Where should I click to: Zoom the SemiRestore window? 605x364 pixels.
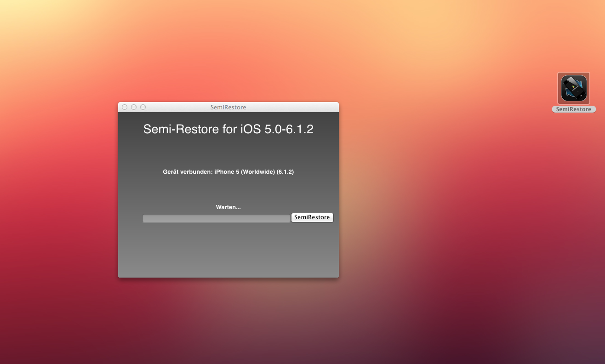point(143,107)
